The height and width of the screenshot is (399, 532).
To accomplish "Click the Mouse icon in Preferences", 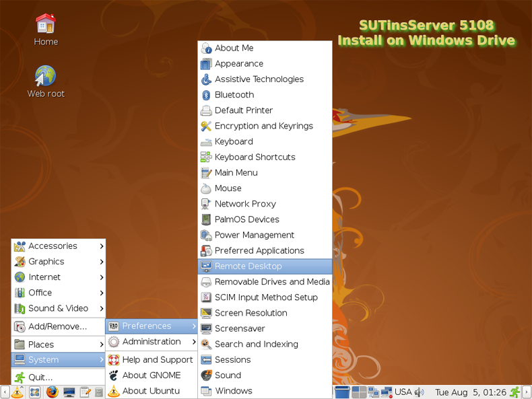I will 206,188.
